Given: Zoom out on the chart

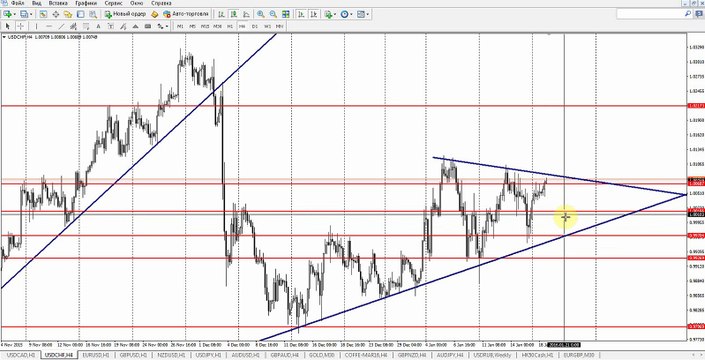Looking at the screenshot, I should 273,14.
